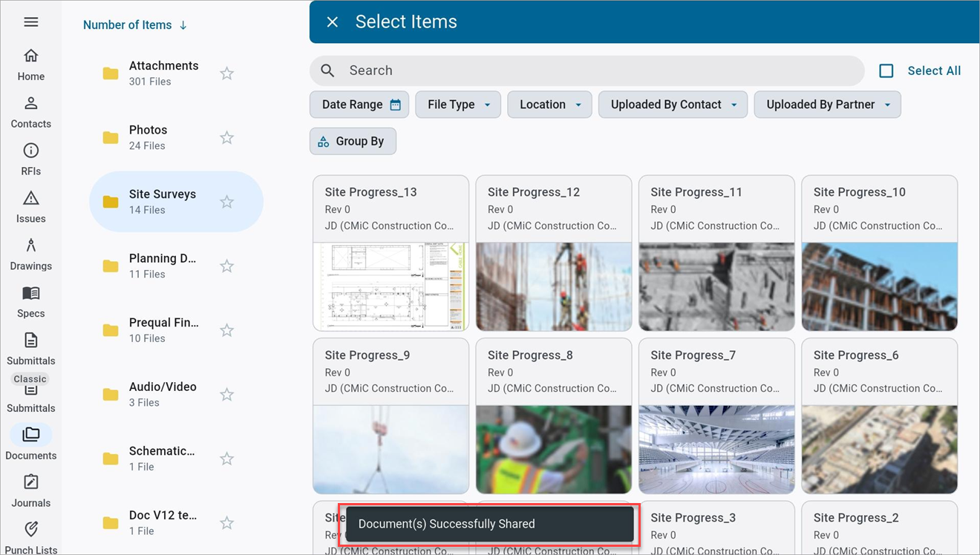Select Site Progress_9 crane thumbnail

point(391,450)
